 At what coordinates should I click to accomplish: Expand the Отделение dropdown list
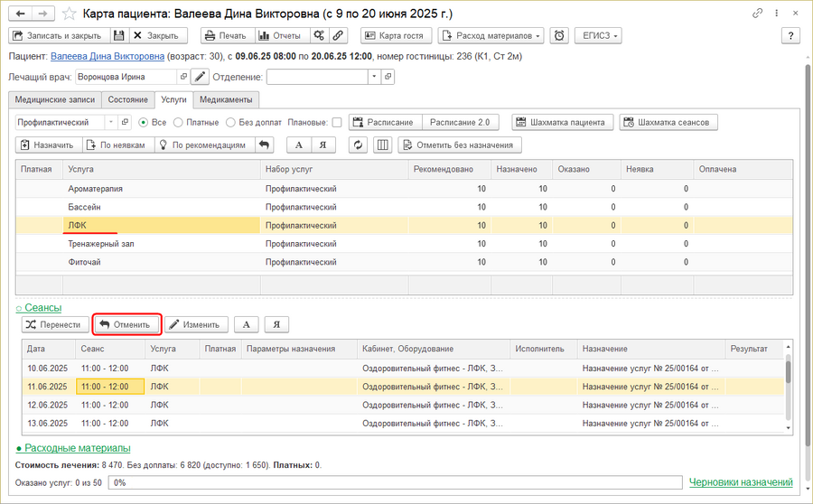pyautogui.click(x=376, y=78)
